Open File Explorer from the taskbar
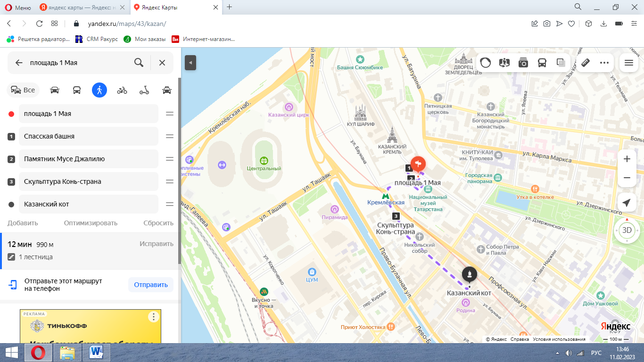 click(67, 352)
